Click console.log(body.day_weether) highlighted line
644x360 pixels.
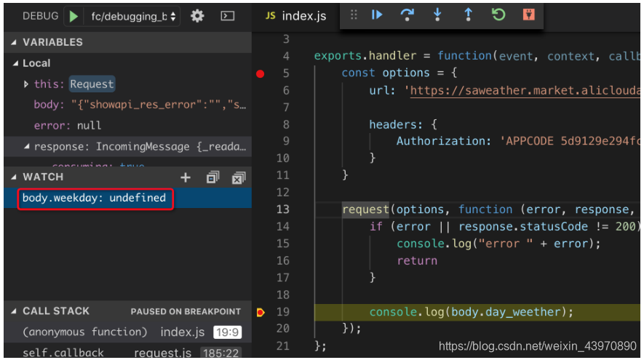point(472,312)
